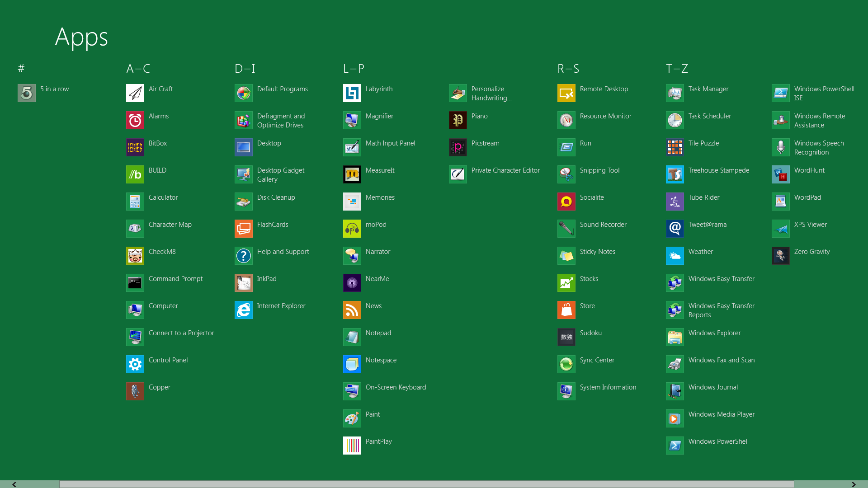Click the scrollbar right arrow
This screenshot has width=868, height=488.
[853, 484]
